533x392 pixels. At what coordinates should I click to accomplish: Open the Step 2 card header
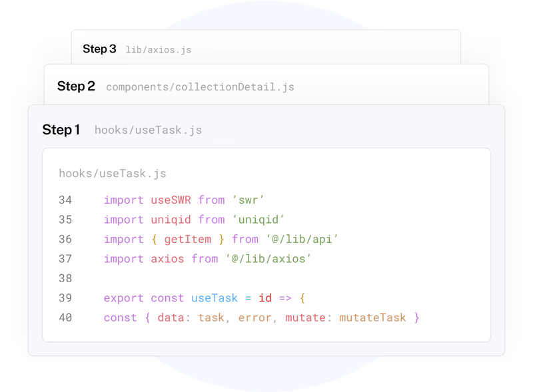[266, 85]
